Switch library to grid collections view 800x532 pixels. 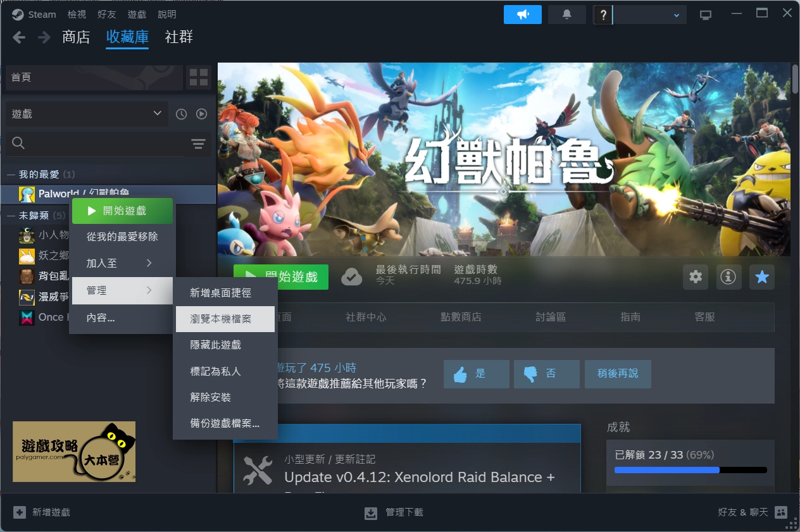199,77
